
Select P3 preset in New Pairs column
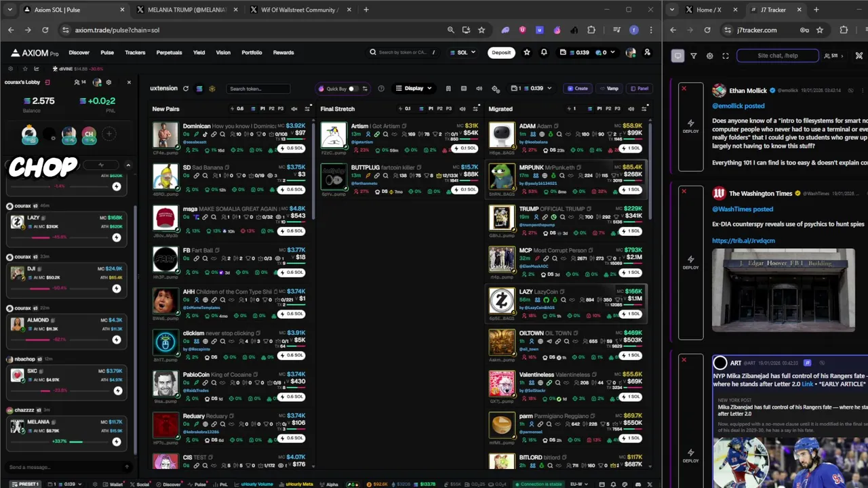(281, 108)
